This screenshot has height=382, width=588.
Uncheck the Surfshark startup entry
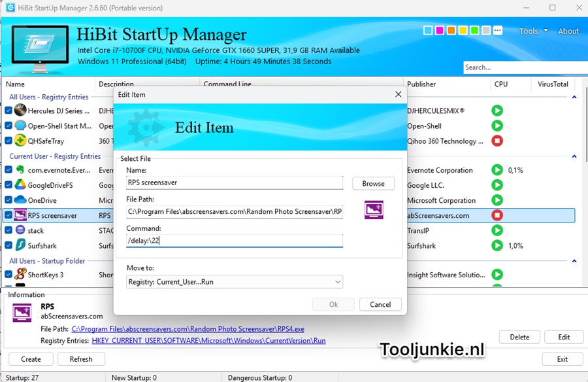pyautogui.click(x=8, y=245)
